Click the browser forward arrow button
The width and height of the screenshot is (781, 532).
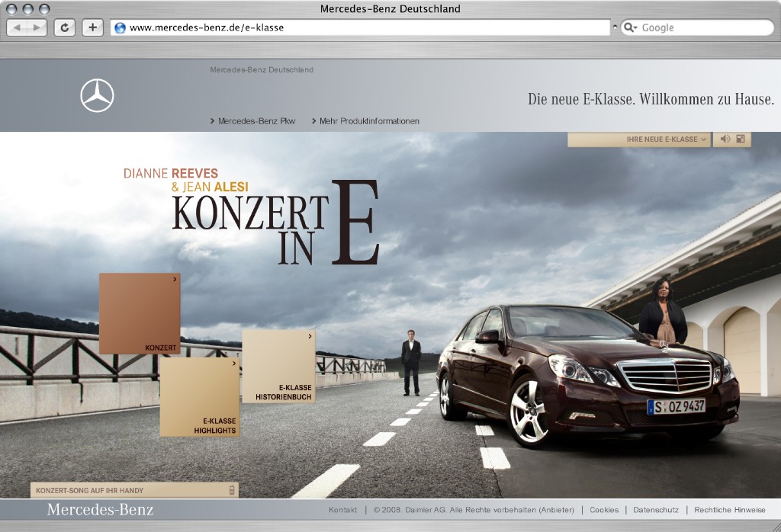37,28
